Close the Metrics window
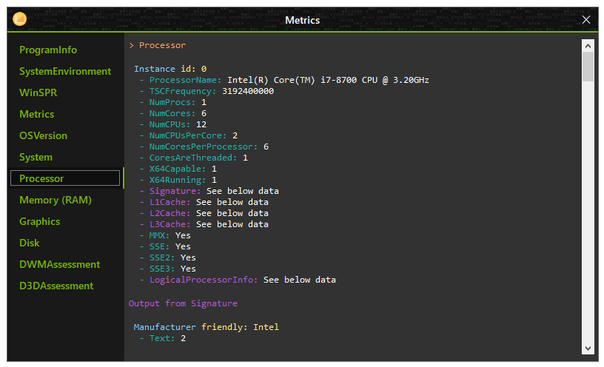 click(586, 20)
